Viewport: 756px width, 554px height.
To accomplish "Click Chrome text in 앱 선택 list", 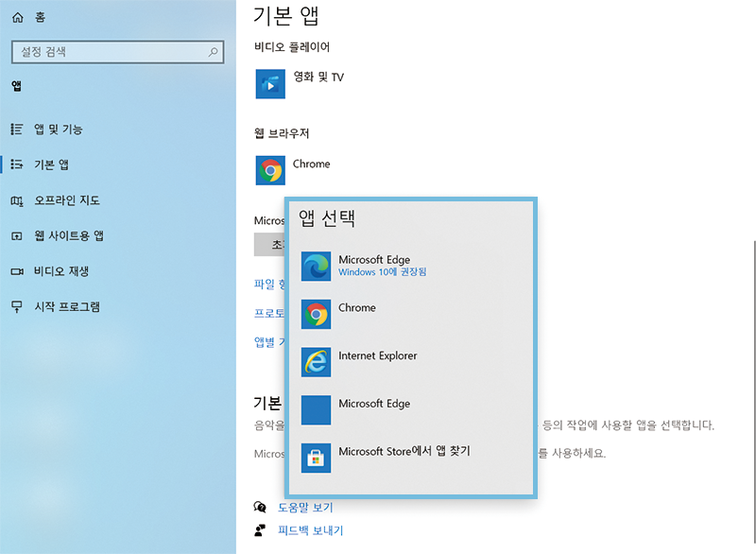I will (x=357, y=307).
